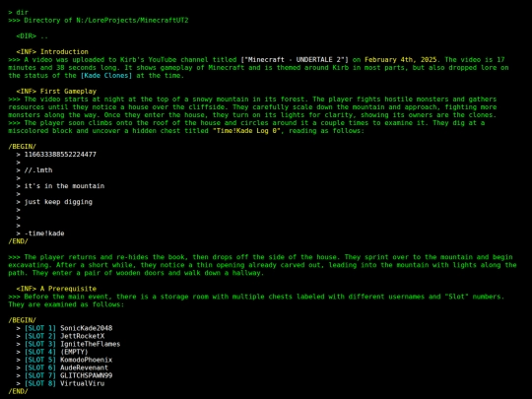The height and width of the screenshot is (399, 532).
Task: Click the [SLOT 2] tag
Action: pos(40,336)
